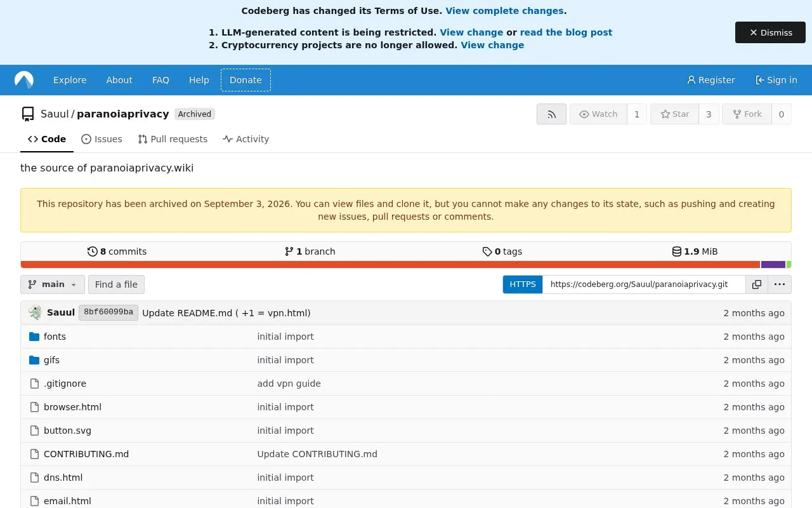Open the RSS feed button

(551, 114)
